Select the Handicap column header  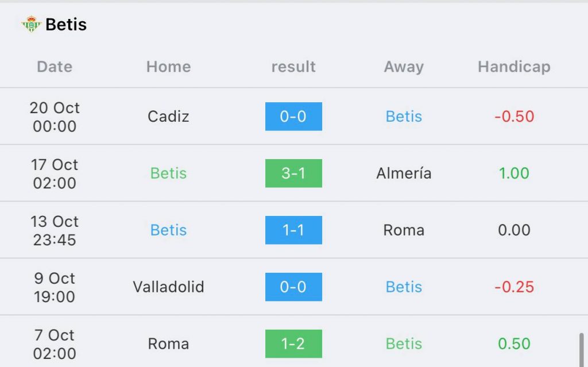514,67
